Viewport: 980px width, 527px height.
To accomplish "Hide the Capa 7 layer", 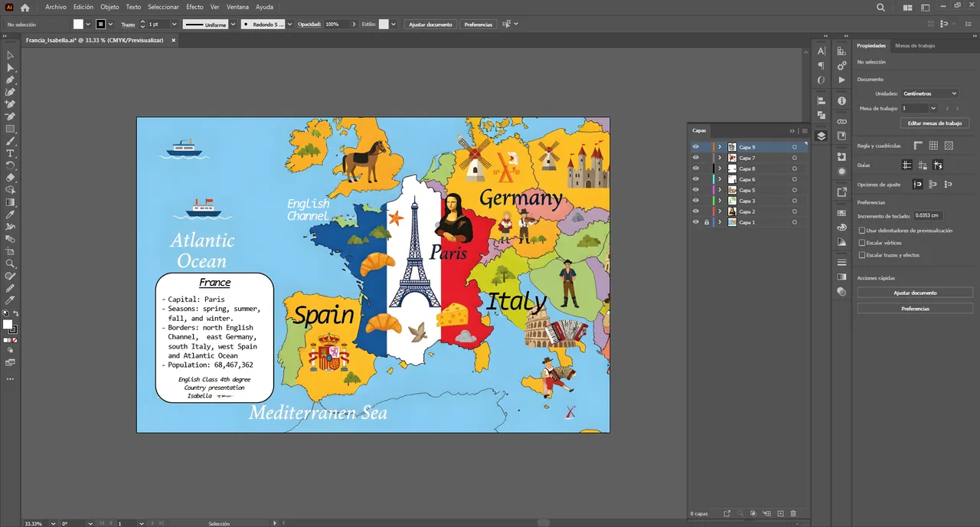I will click(696, 158).
